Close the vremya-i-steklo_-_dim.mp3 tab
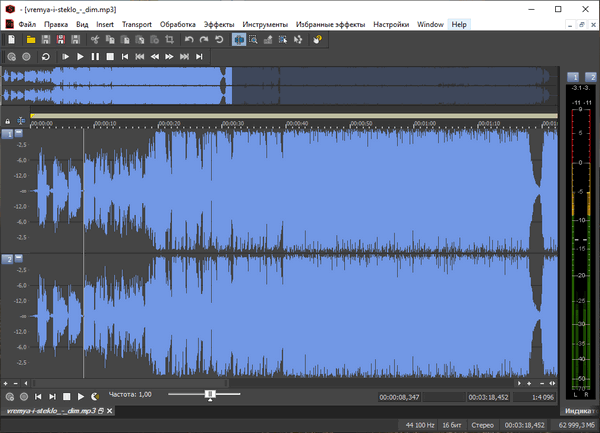Image resolution: width=600 pixels, height=433 pixels. point(109,411)
